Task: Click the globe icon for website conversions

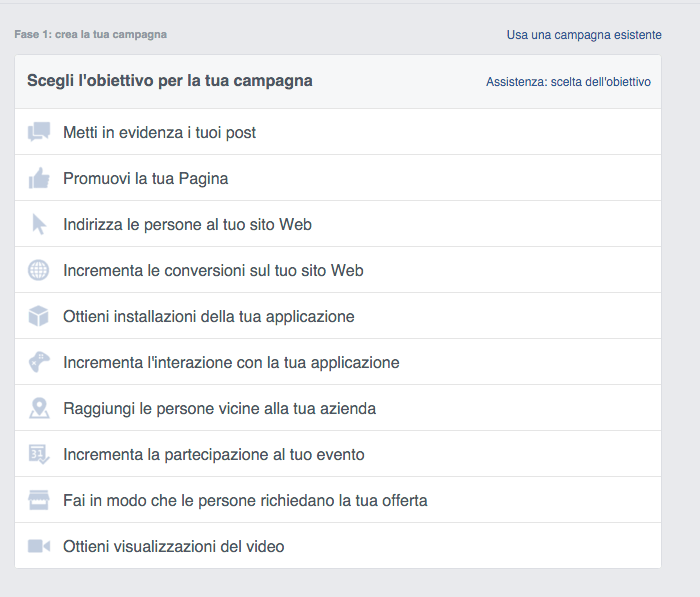Action: [39, 270]
